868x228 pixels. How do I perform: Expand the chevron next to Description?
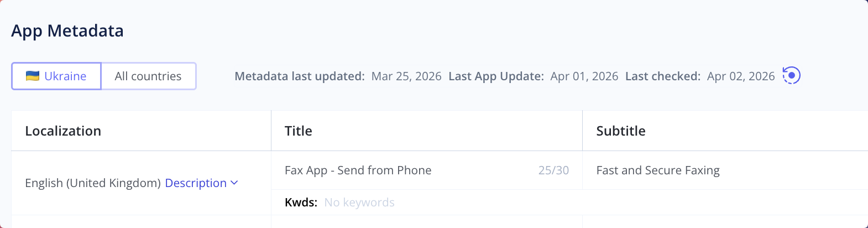coord(234,183)
